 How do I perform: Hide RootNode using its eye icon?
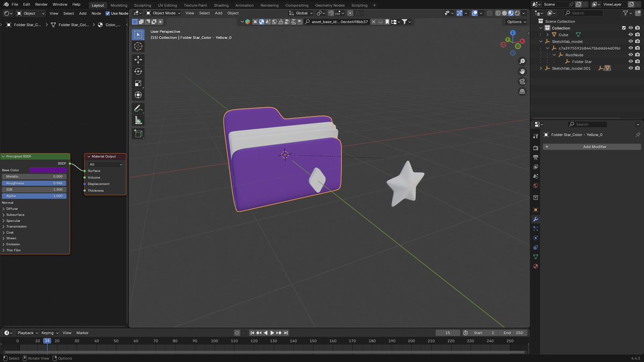631,55
